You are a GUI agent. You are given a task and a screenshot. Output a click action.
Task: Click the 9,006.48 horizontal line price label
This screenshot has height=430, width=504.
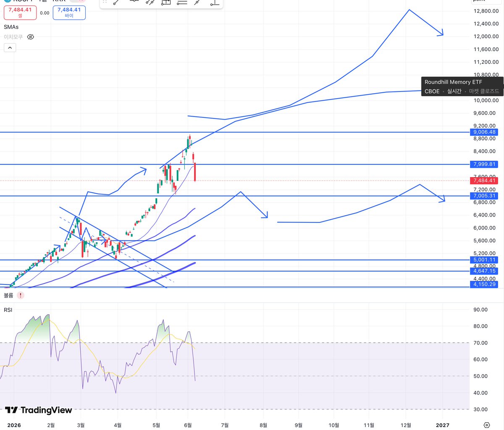pos(484,132)
